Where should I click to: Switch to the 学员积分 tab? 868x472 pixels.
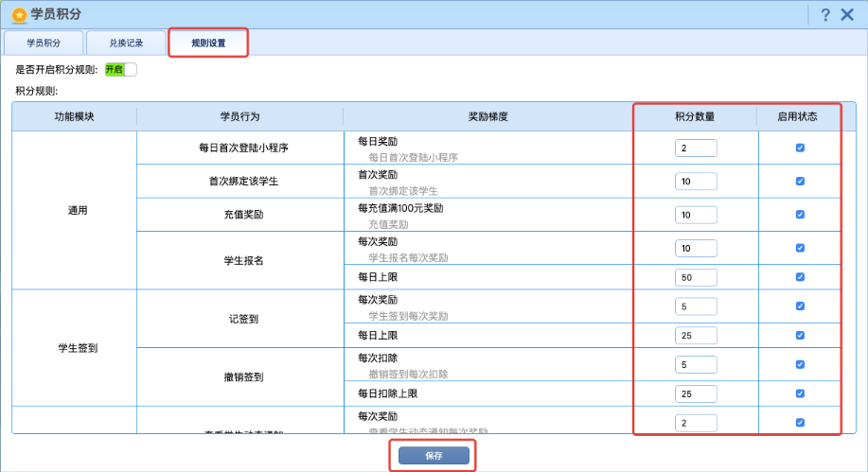point(44,44)
